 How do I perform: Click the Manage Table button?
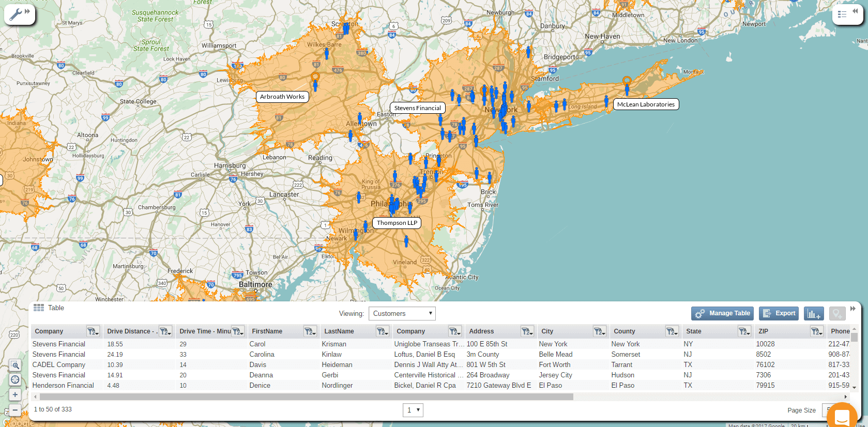(x=722, y=313)
